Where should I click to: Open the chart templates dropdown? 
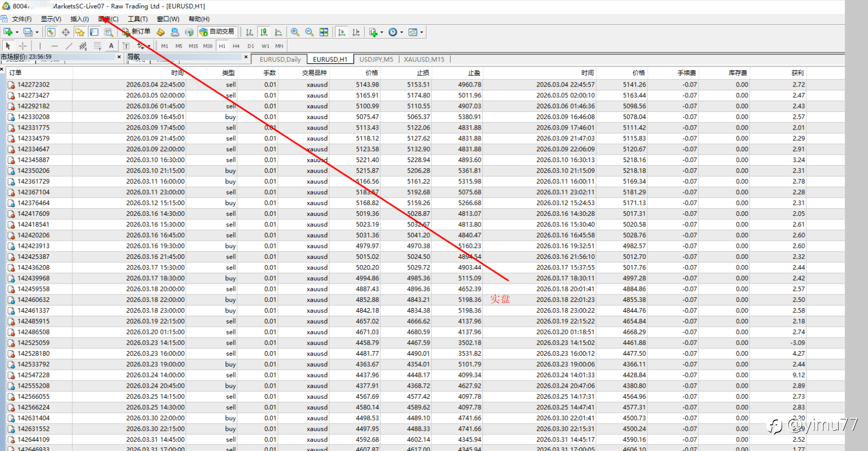(x=422, y=32)
